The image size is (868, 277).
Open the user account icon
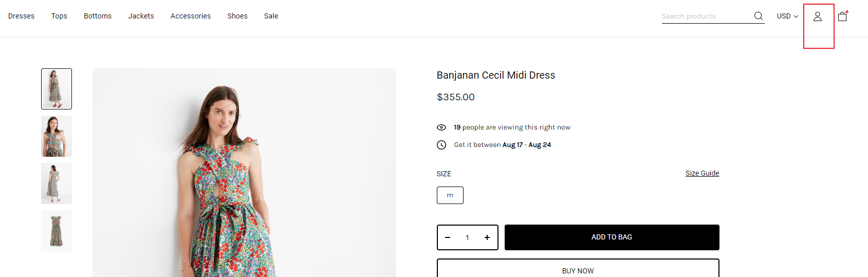tap(818, 16)
